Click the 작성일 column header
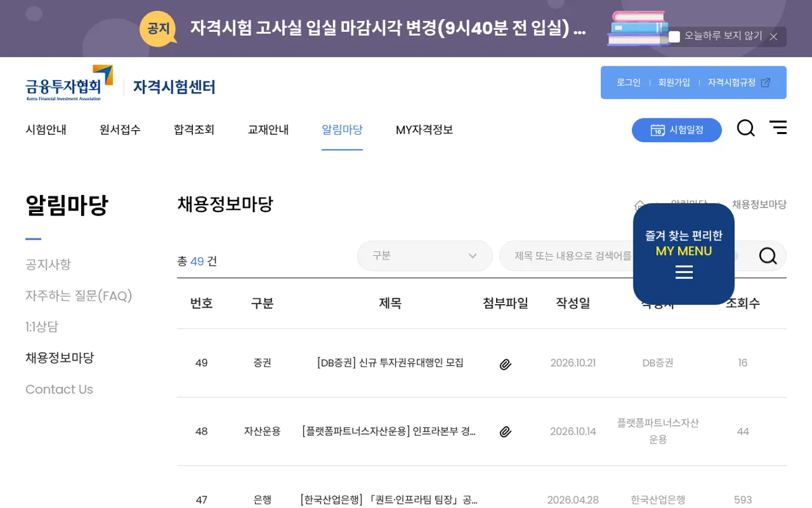 (573, 303)
